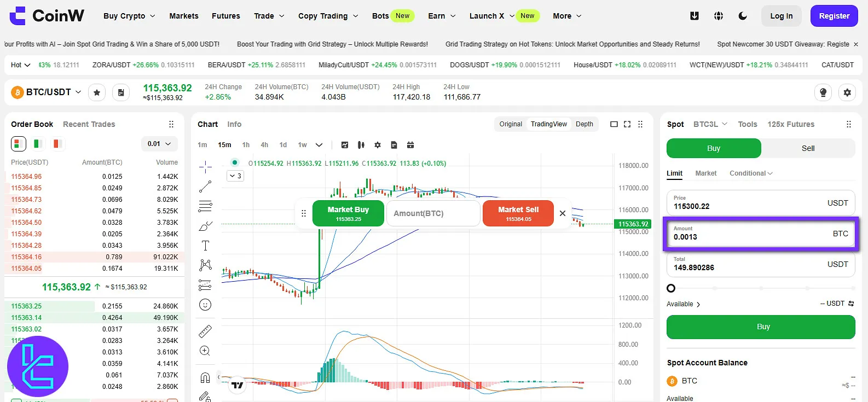Expand the Earn dropdown
868x402 pixels.
(442, 16)
